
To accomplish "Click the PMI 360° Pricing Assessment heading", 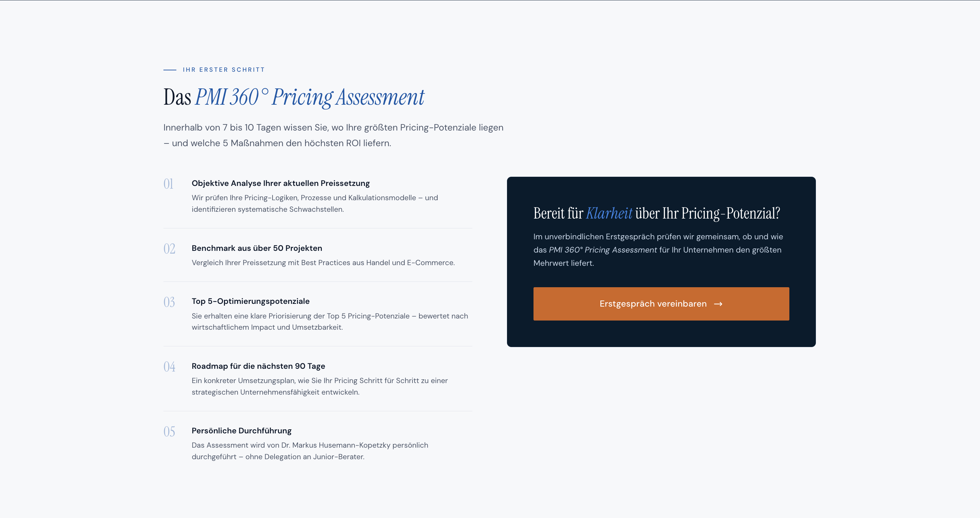I will tap(293, 97).
